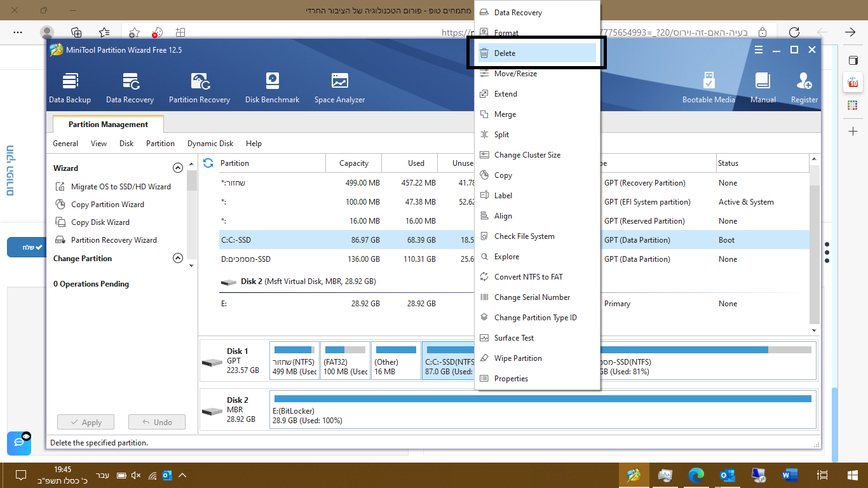Choose Extend from context menu
Screen dimensions: 868x488
pos(537,94)
